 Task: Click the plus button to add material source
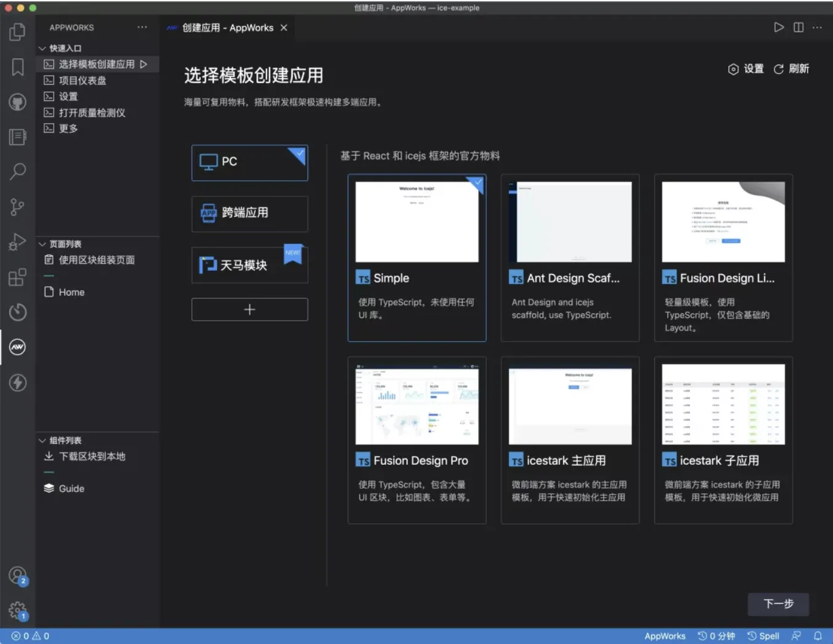(x=250, y=310)
